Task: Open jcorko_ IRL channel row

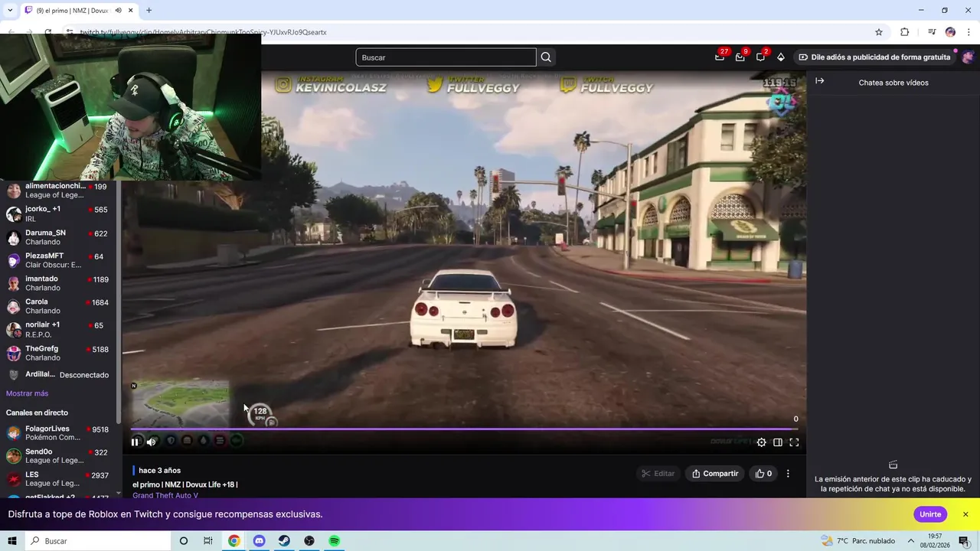Action: pos(58,214)
